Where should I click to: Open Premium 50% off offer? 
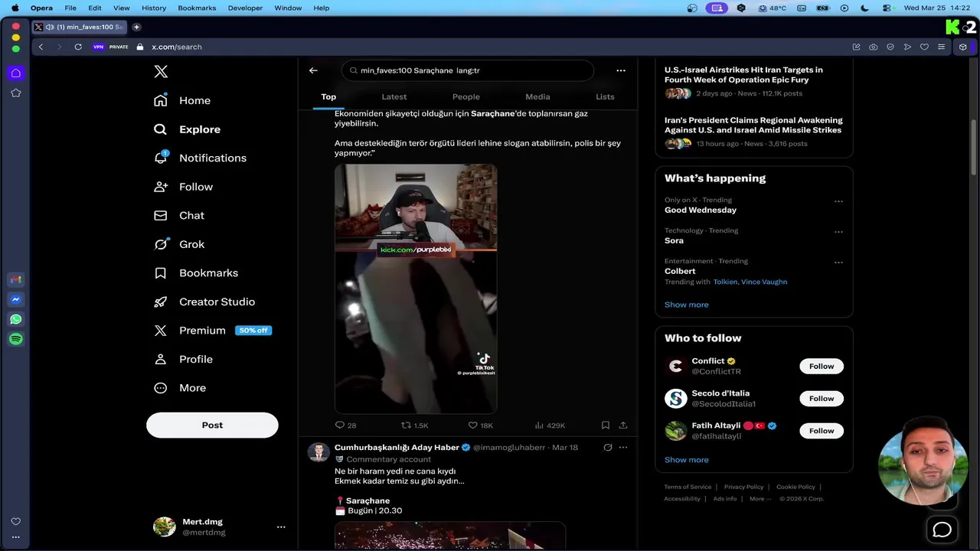(x=213, y=331)
